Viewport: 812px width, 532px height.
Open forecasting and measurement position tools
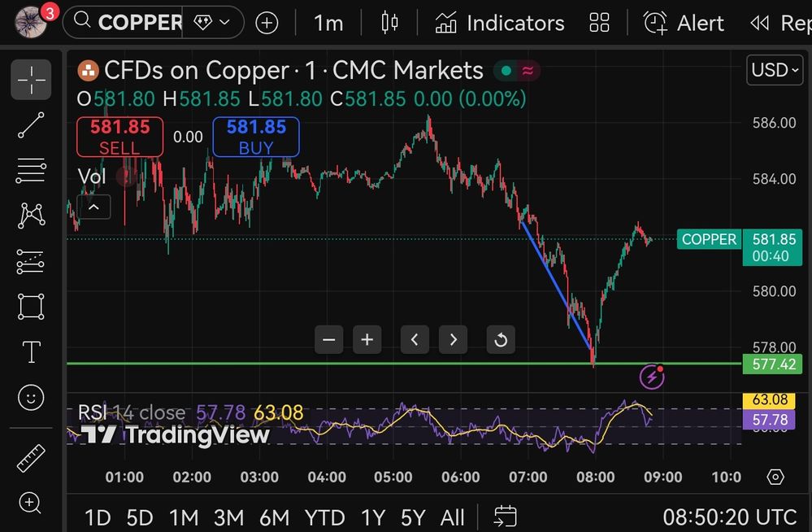coord(31,261)
